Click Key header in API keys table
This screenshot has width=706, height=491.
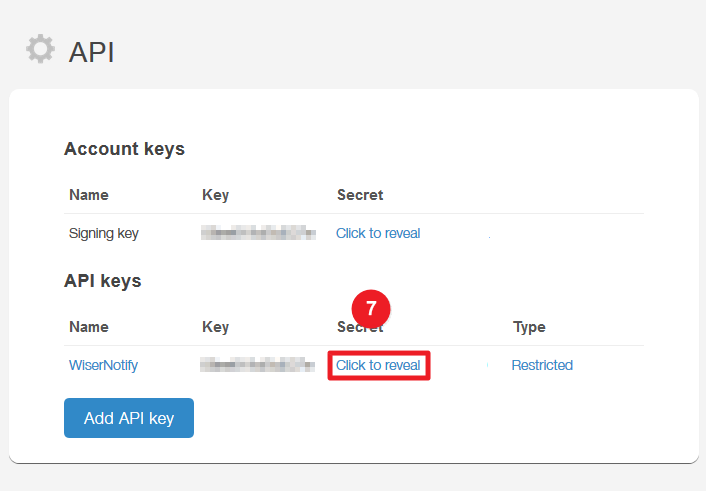(x=215, y=327)
